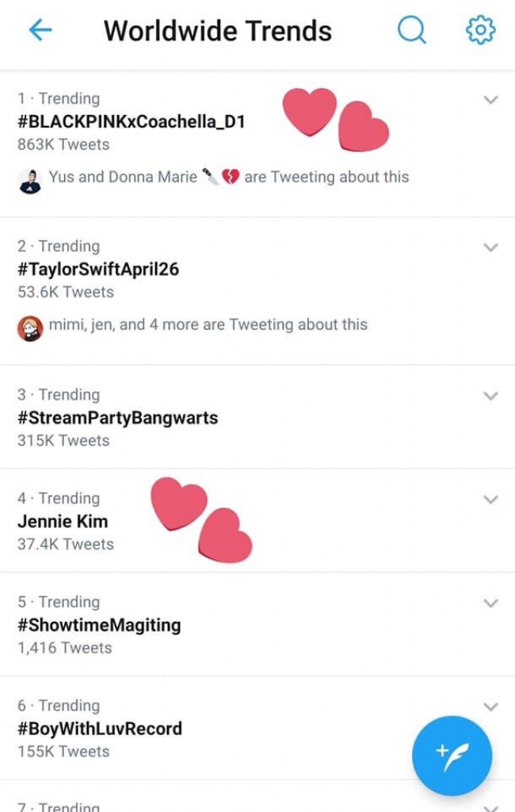This screenshot has width=515, height=812.
Task: Open #ShowtimeMagiting trending topic
Action: 99,625
